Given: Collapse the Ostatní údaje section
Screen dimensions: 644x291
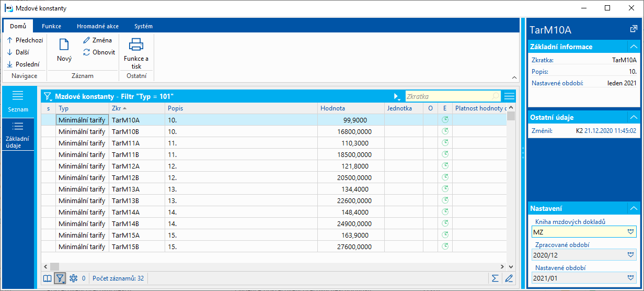Looking at the screenshot, I should (x=633, y=117).
